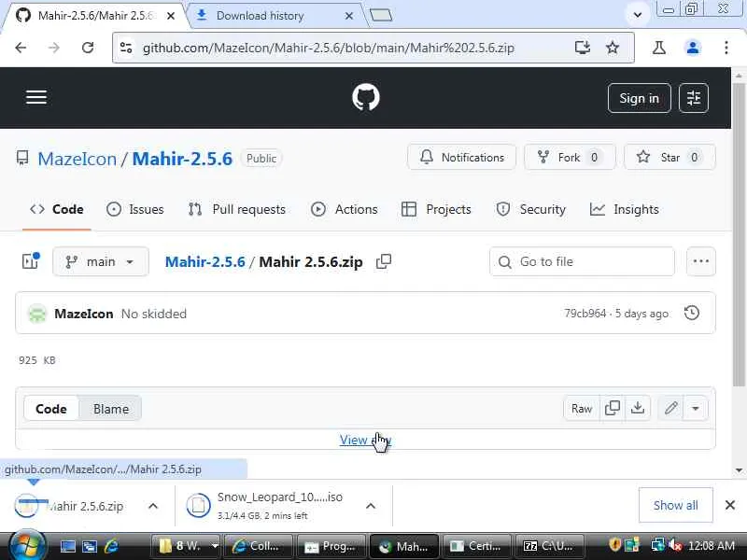Screen dimensions: 747x560
Task: Open MazeIcon commit author link
Action: coord(83,314)
